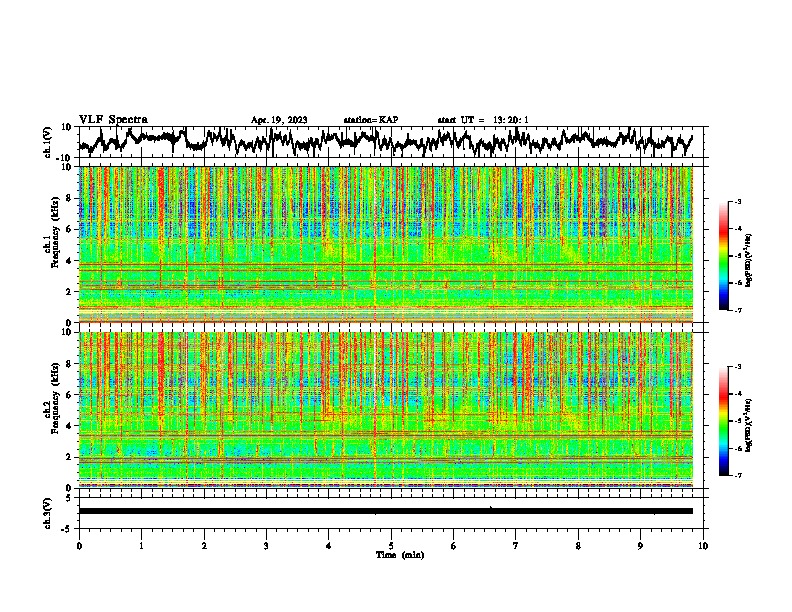Click the '8' tick on the time axis
Viewport: 792px width, 612px height.
(578, 546)
